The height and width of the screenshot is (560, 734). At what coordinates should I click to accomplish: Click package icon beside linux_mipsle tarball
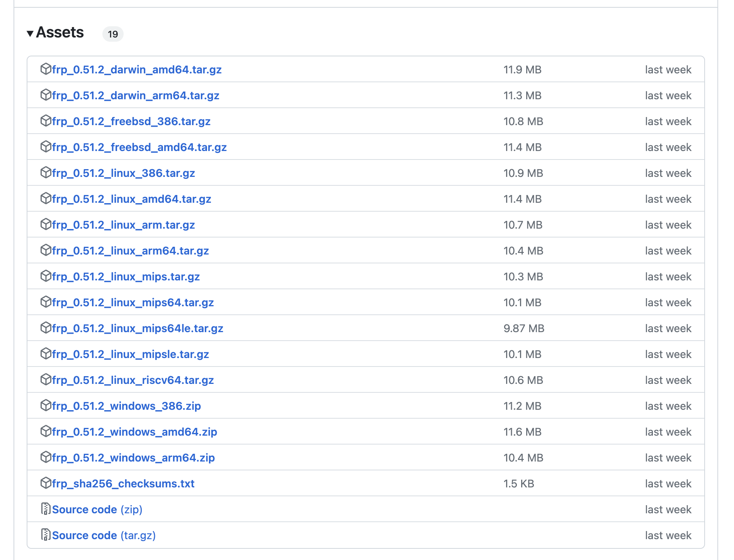click(x=46, y=353)
